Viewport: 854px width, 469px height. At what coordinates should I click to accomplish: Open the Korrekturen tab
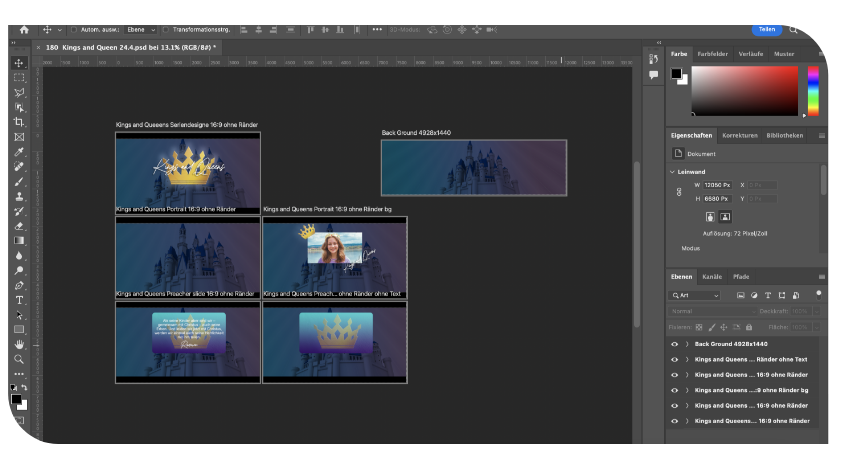click(739, 135)
